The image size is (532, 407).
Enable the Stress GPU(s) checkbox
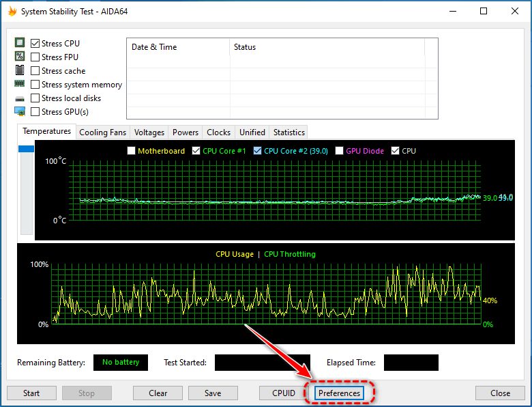point(35,111)
